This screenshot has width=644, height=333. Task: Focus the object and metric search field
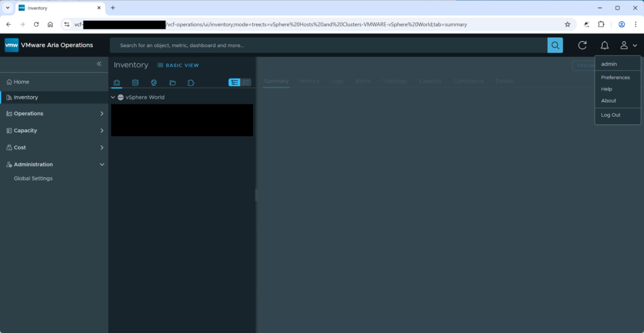[328, 45]
